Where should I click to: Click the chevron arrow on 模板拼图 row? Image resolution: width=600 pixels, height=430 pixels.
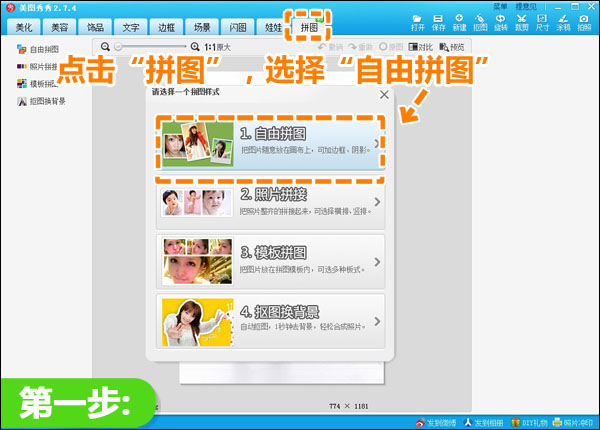[377, 262]
